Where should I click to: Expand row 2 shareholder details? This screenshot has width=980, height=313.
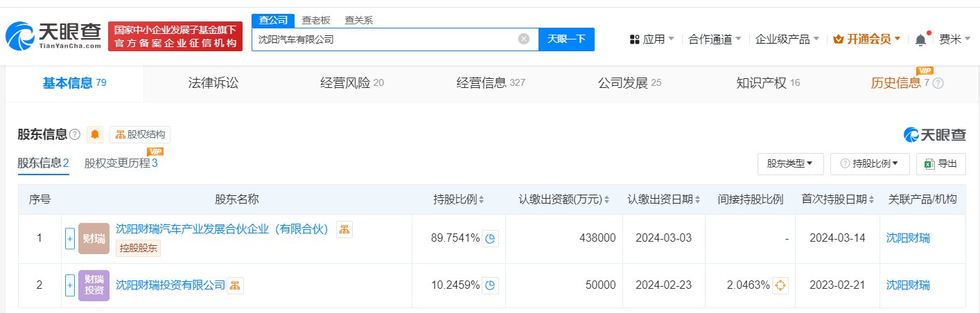click(x=70, y=285)
